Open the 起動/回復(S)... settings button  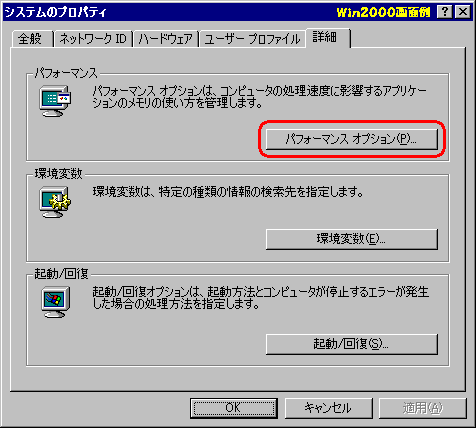[x=352, y=344]
